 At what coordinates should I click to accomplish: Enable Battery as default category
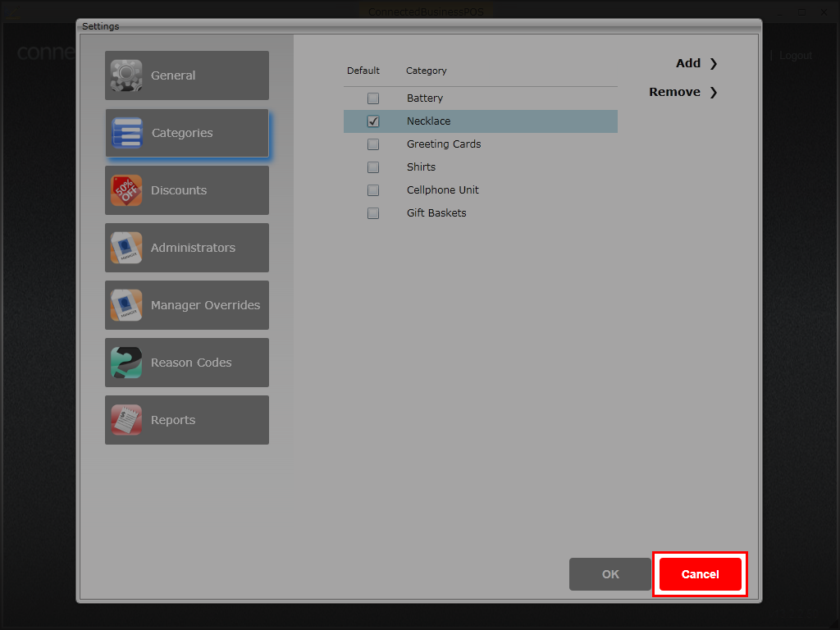tap(373, 98)
